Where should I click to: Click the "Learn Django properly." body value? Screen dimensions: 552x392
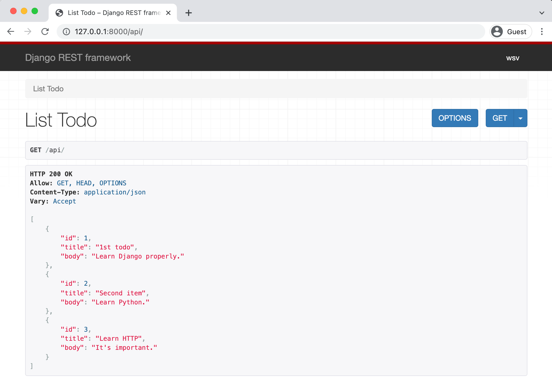click(x=138, y=256)
